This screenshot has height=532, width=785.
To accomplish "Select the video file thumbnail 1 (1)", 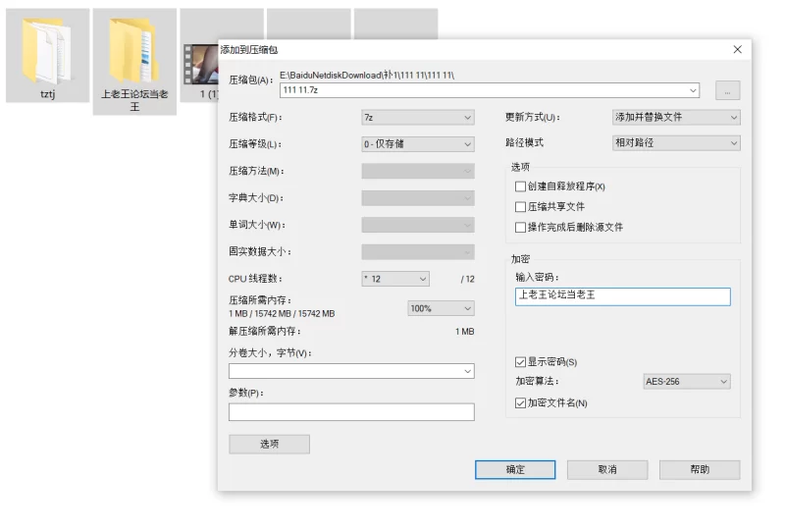I will coord(201,65).
